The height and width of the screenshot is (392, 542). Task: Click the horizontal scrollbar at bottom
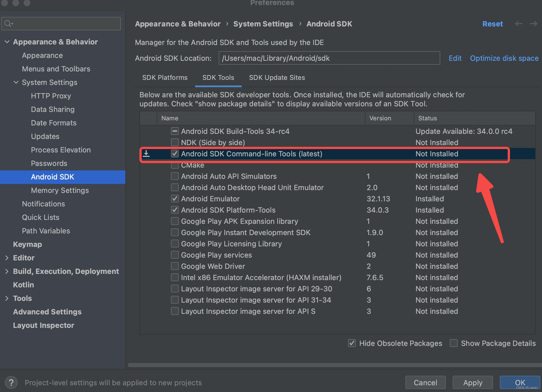click(335, 365)
